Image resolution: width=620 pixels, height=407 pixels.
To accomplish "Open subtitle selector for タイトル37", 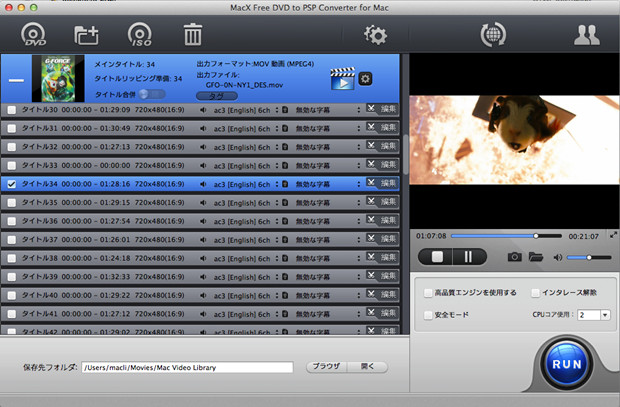I will pyautogui.click(x=359, y=240).
